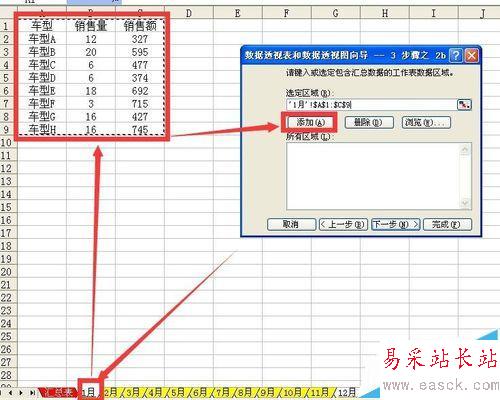Click into the 选定区域 range input field
This screenshot has width=500, height=400.
[x=371, y=105]
